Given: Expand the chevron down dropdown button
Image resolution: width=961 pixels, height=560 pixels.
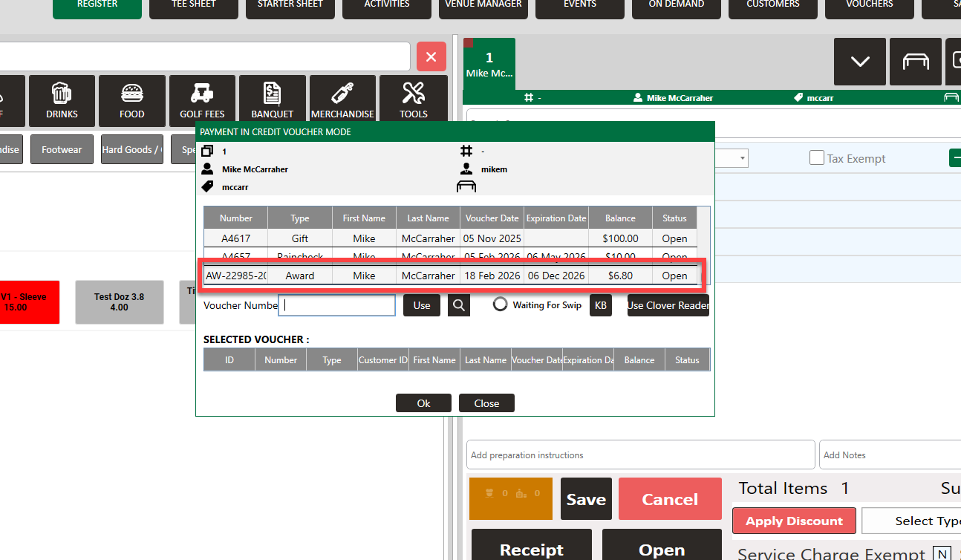Looking at the screenshot, I should [860, 62].
